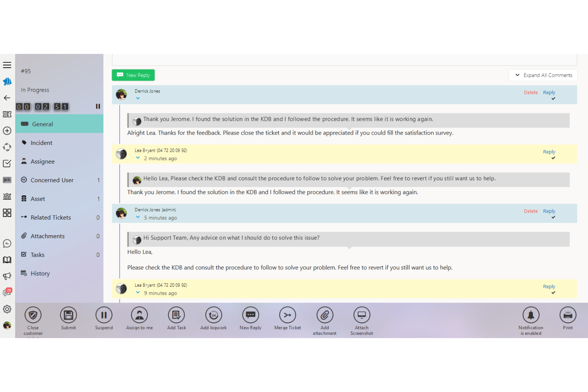Viewport: 588px width, 392px height.
Task: Select the Add logwork toolbar icon
Action: pos(213,315)
